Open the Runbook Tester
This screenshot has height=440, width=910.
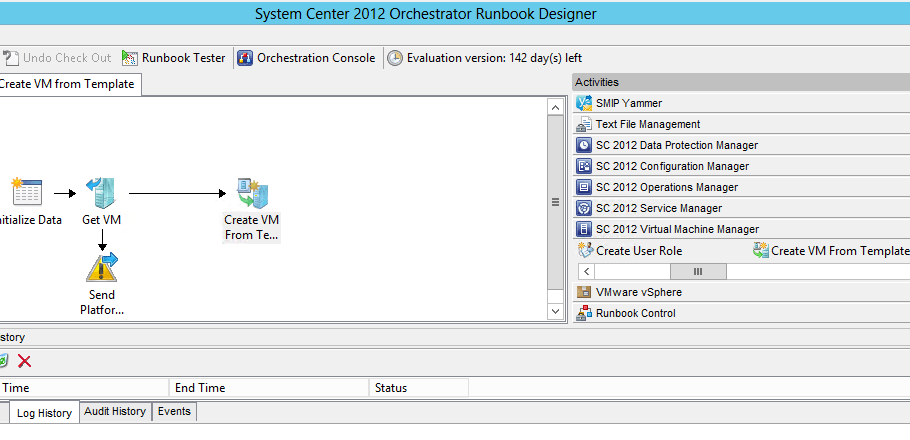173,58
